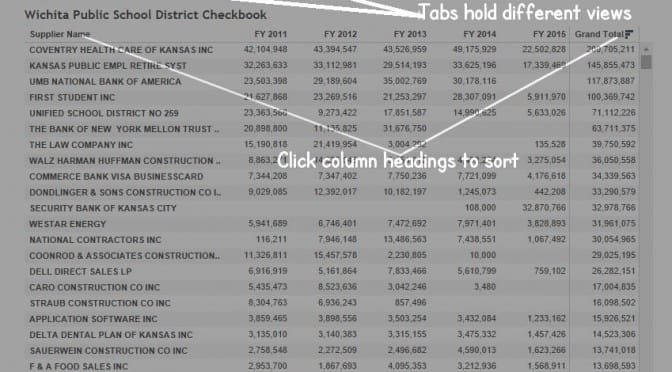This screenshot has height=372, width=672.
Task: Click FY 2011 value 116,211
Action: point(272,240)
